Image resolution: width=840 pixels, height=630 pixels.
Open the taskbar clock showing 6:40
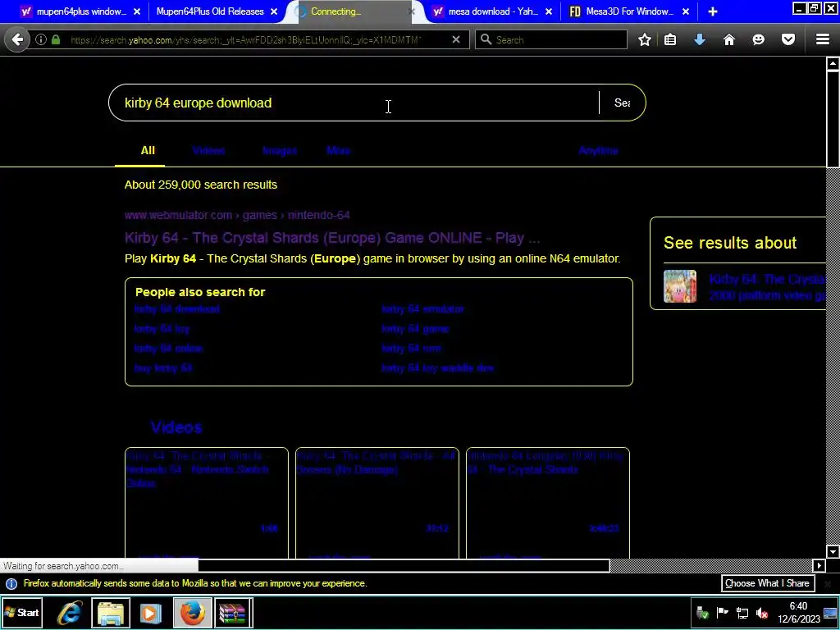point(798,613)
